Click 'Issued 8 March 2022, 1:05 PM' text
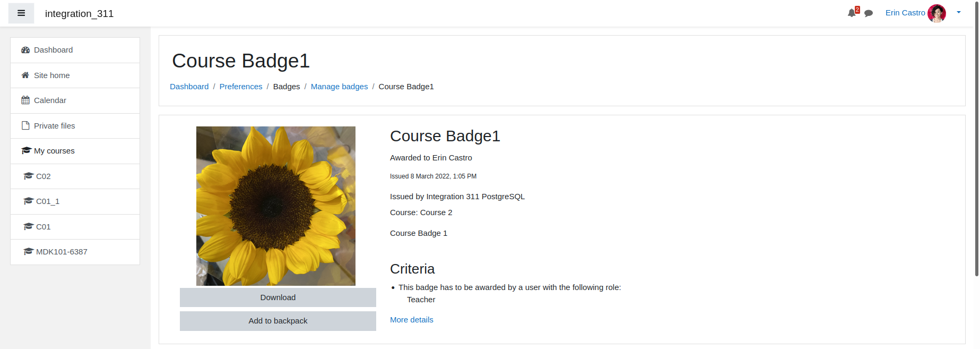 (433, 176)
